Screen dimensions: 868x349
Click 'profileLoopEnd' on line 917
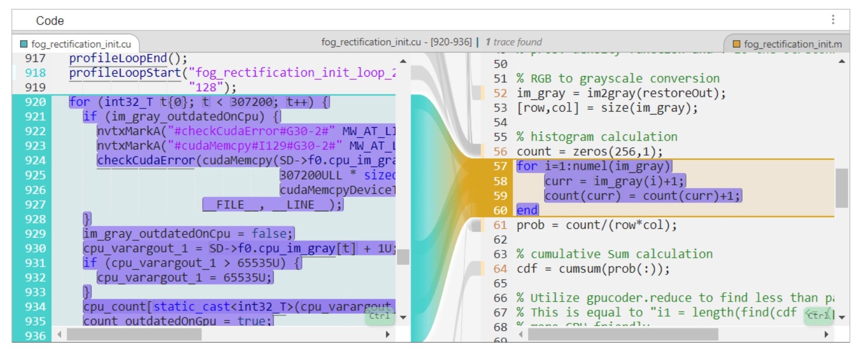coord(118,58)
